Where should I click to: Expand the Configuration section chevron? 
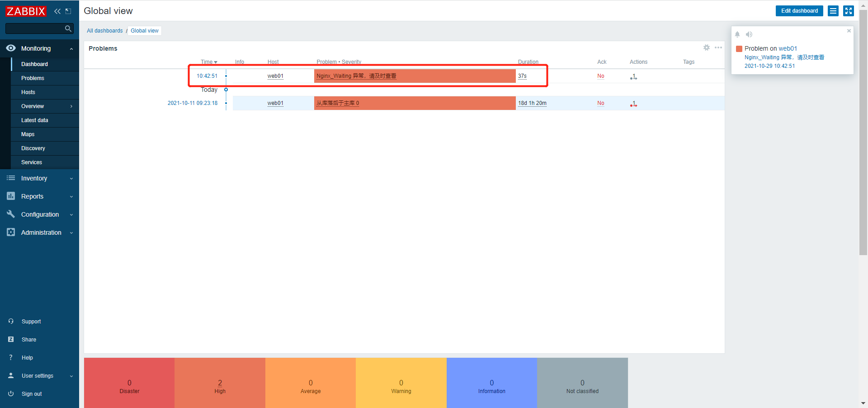click(71, 215)
